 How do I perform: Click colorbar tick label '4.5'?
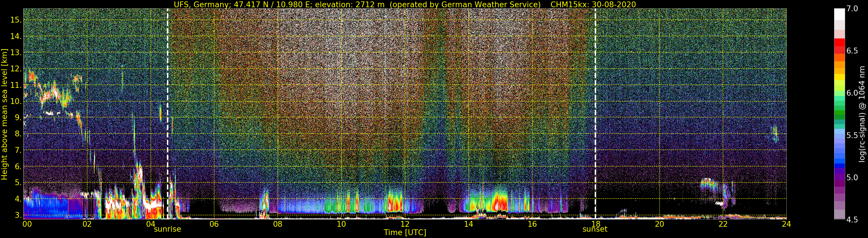[852, 220]
